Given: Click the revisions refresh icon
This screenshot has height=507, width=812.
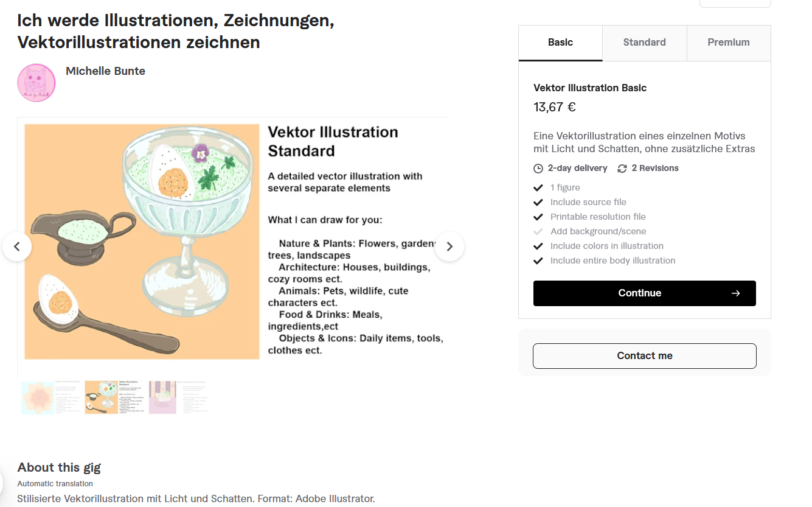Looking at the screenshot, I should tap(622, 169).
